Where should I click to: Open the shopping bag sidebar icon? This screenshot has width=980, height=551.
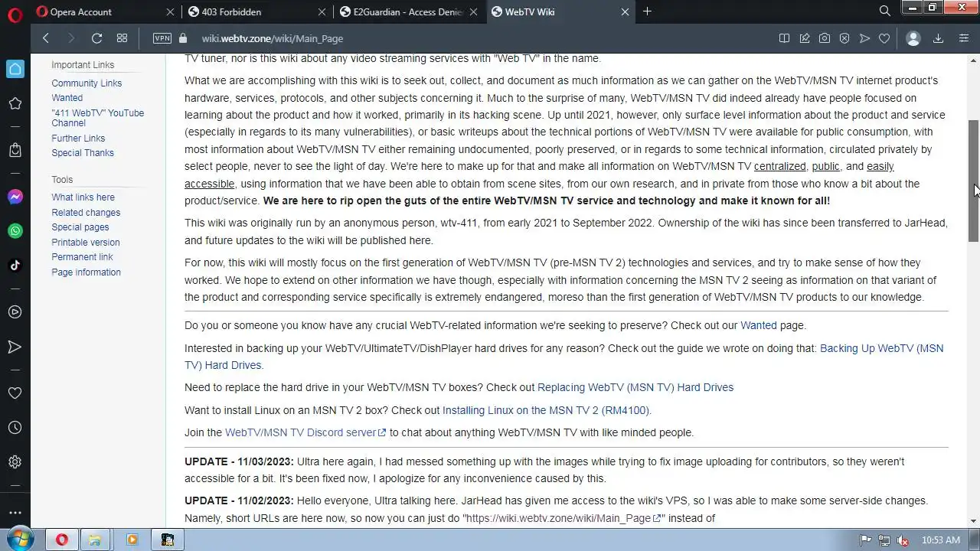[15, 151]
